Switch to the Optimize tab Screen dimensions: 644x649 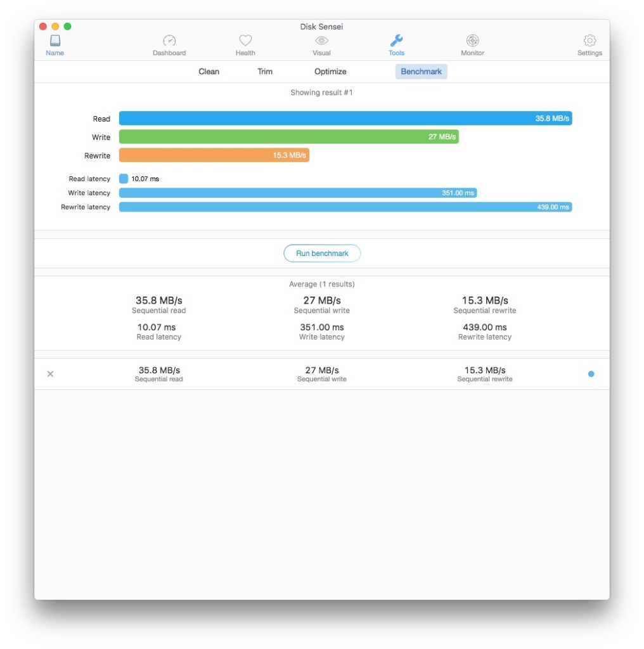(x=330, y=72)
